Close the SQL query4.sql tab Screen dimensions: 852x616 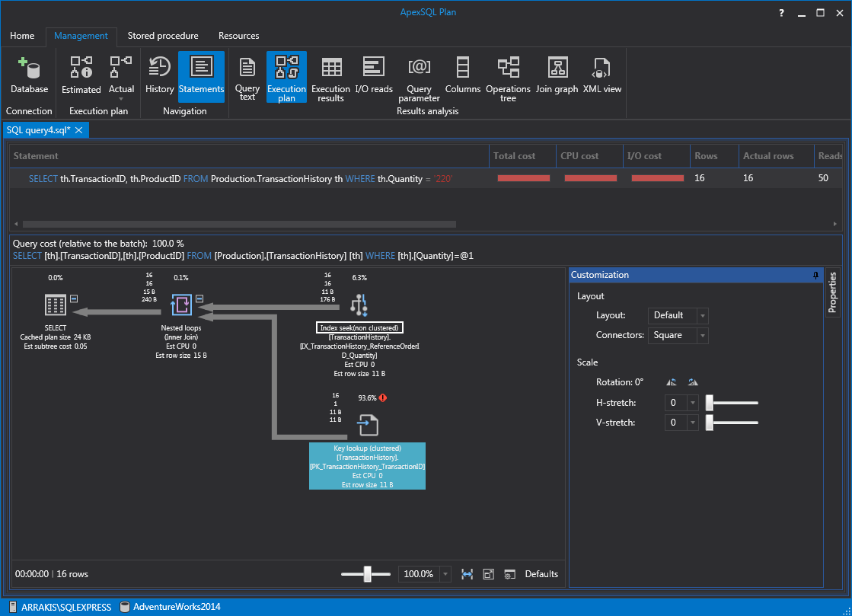78,130
